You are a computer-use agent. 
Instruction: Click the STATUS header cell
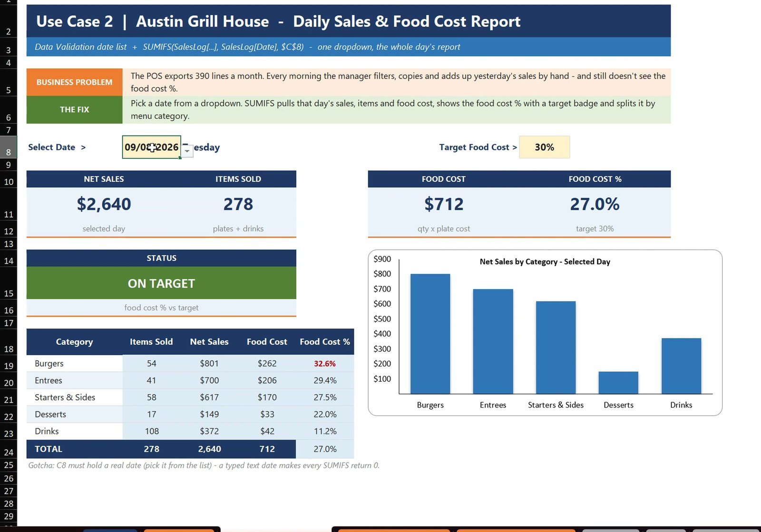161,258
